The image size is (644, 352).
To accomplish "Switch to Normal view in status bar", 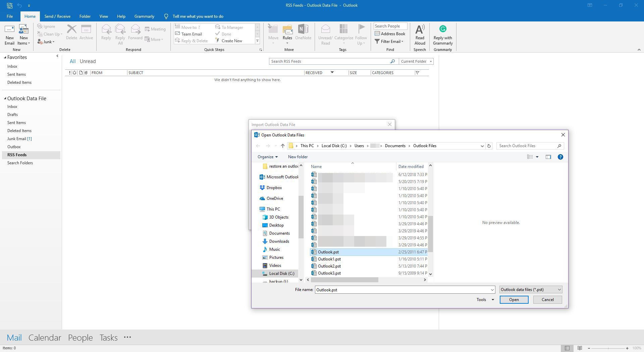I will [567, 348].
